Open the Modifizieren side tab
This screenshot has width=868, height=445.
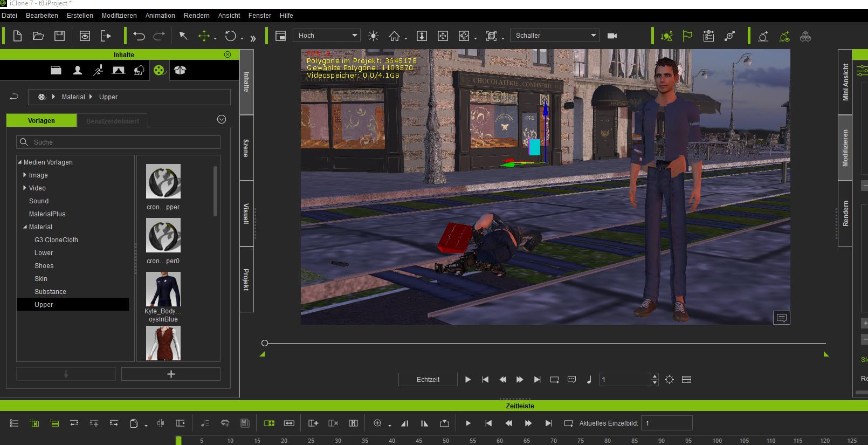(845, 148)
